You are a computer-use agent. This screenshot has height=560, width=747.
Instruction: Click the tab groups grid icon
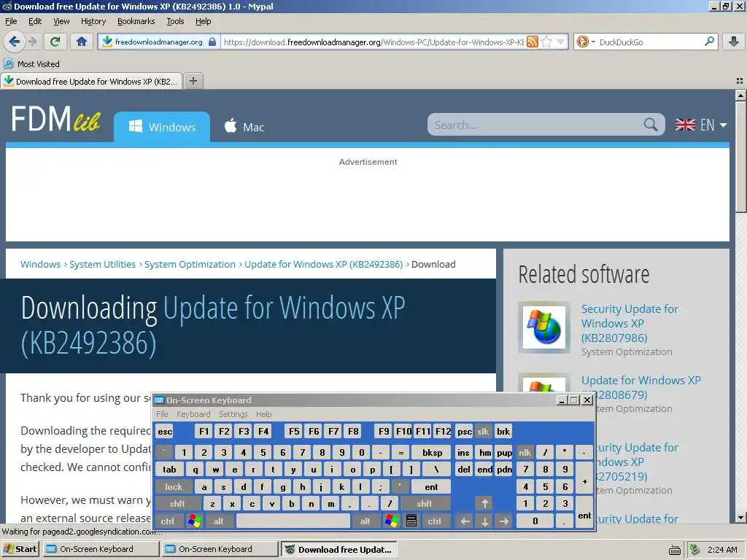[740, 81]
